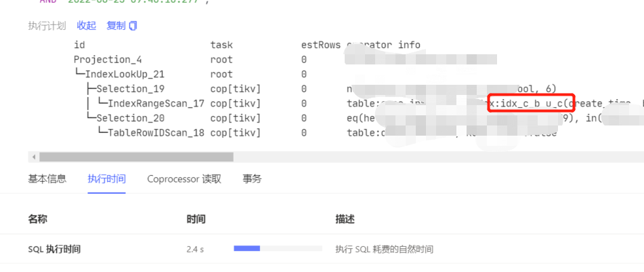The image size is (644, 272).
Task: Click the 名称 column header
Action: click(x=37, y=219)
